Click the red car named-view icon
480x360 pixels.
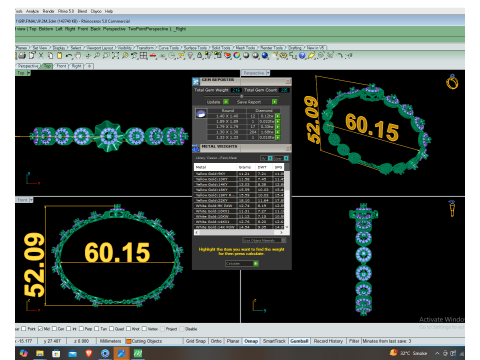(x=153, y=56)
